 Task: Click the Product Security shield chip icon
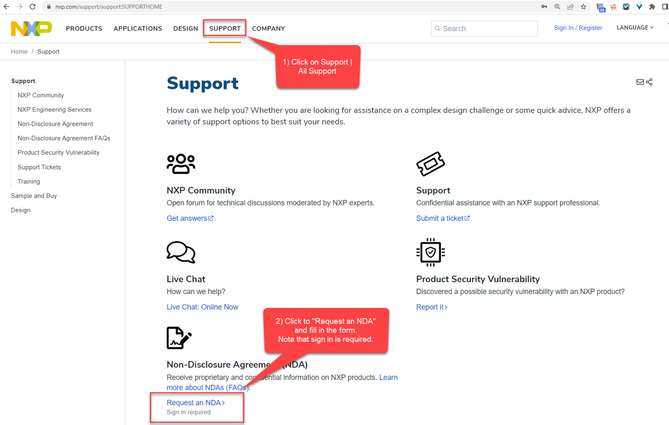(430, 252)
